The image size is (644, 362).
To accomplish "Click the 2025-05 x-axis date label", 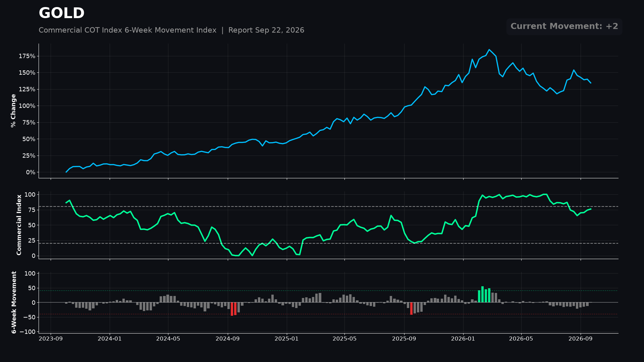I will pyautogui.click(x=344, y=339).
